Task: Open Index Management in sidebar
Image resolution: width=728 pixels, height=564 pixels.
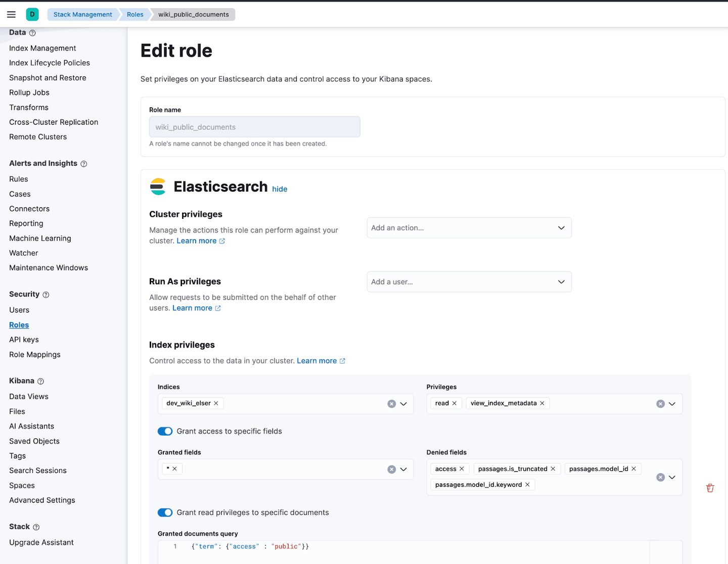Action: [42, 48]
